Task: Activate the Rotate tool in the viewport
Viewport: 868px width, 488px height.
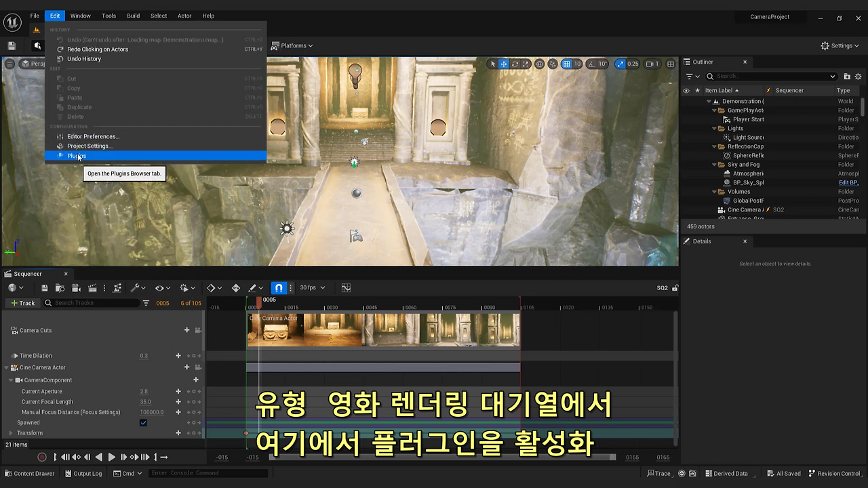Action: (515, 64)
